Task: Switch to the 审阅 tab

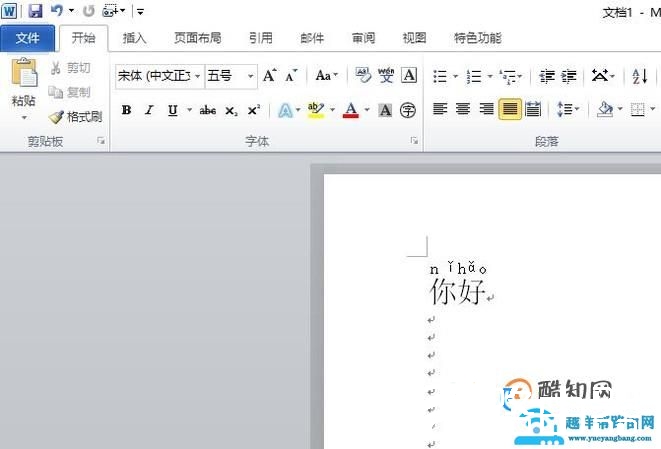Action: click(x=363, y=38)
